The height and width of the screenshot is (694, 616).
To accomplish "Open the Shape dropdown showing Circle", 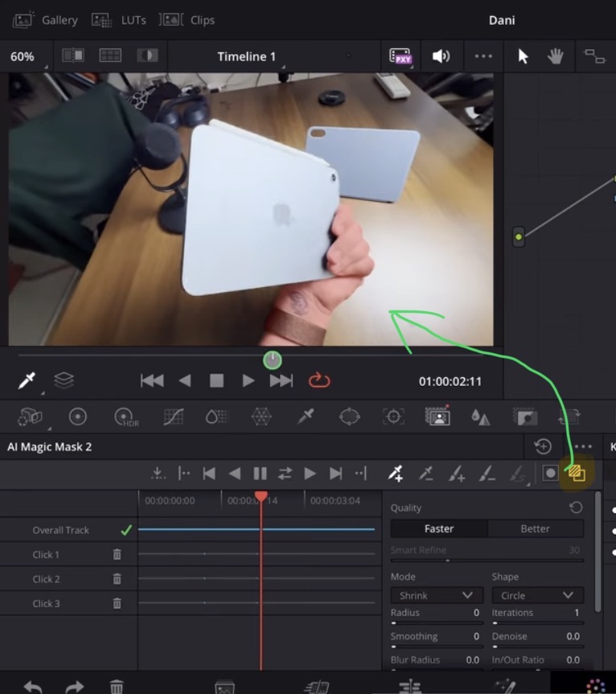I will pyautogui.click(x=538, y=596).
